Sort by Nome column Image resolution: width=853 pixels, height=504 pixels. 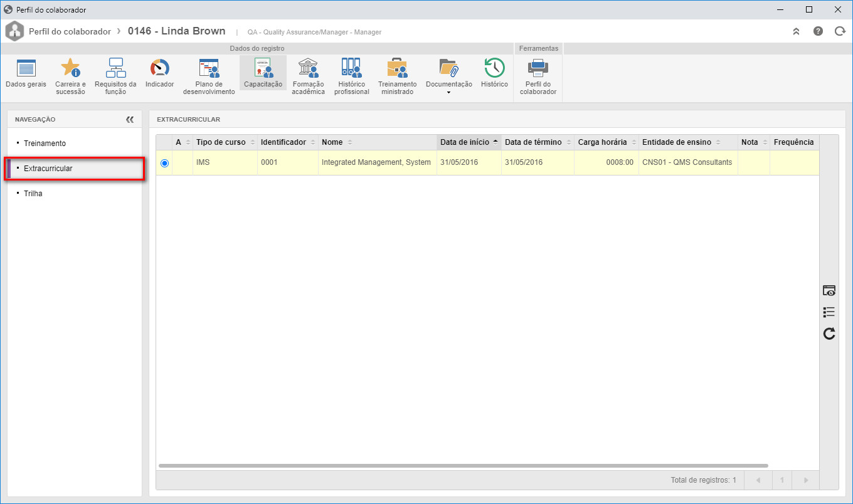378,142
